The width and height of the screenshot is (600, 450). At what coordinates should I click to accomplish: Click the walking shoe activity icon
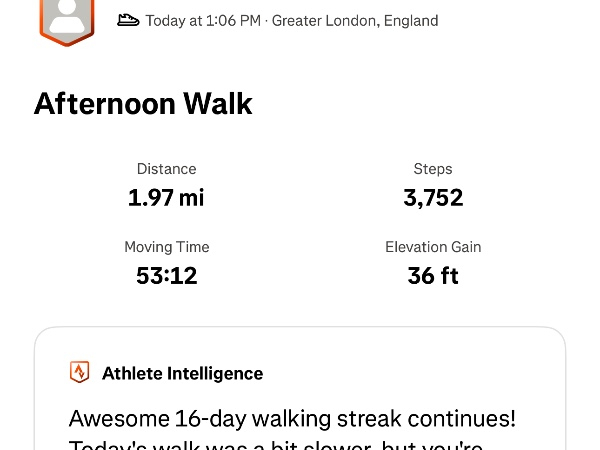128,20
